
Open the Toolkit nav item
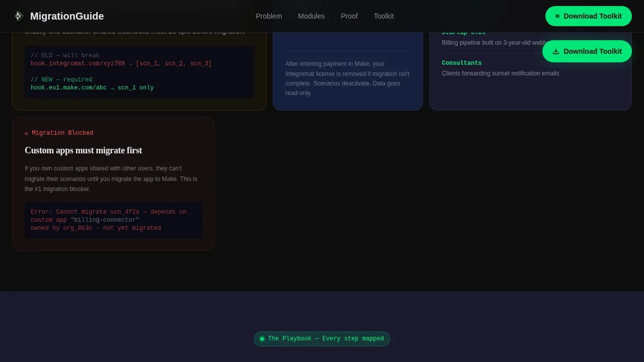pyautogui.click(x=384, y=16)
